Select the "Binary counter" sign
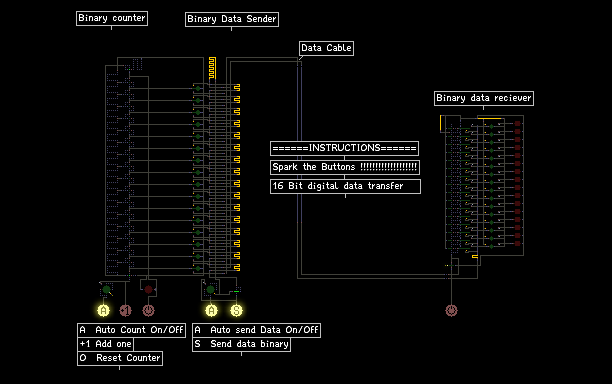Viewport: 612px width, 384px height. (112, 18)
